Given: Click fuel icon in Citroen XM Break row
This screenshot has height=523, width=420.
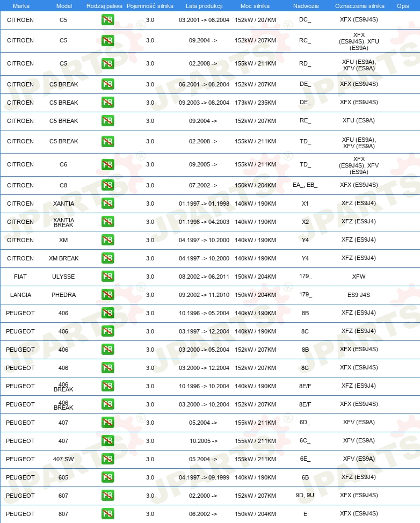Looking at the screenshot, I should [x=108, y=258].
